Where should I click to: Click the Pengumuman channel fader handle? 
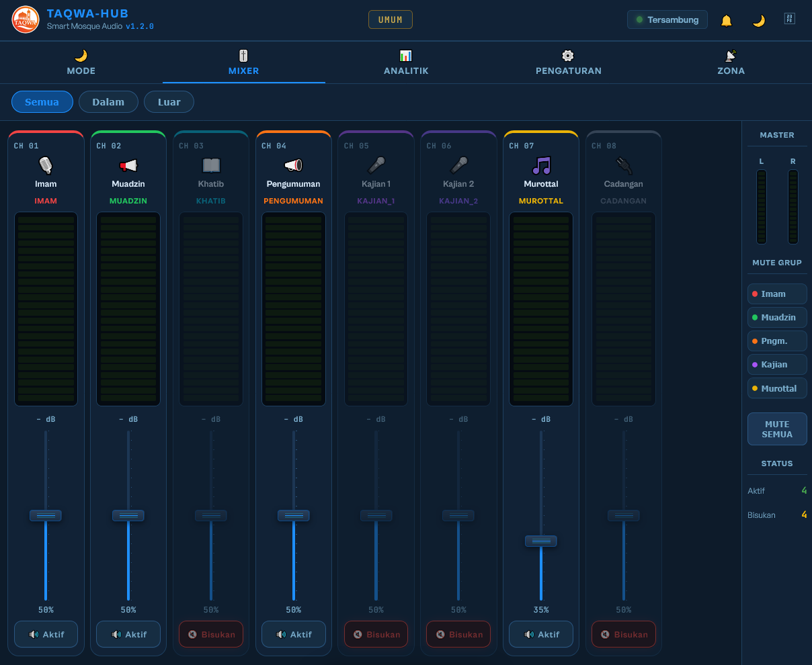294,515
